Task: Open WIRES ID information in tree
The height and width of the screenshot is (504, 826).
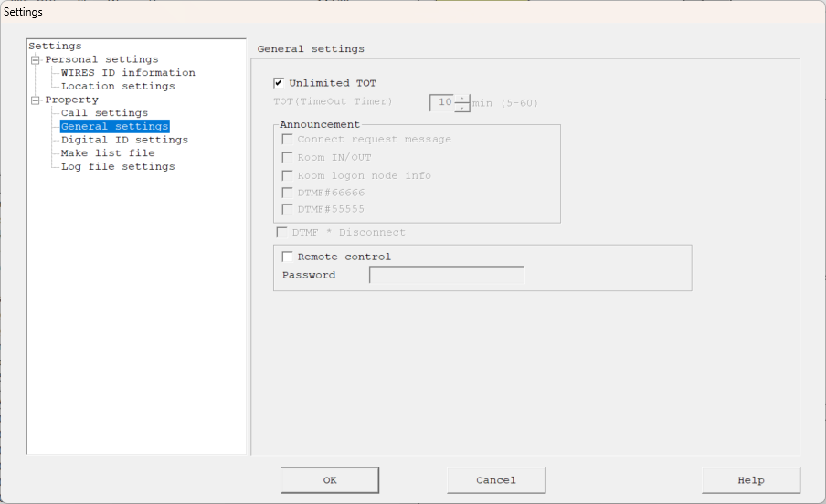Action: pyautogui.click(x=128, y=73)
